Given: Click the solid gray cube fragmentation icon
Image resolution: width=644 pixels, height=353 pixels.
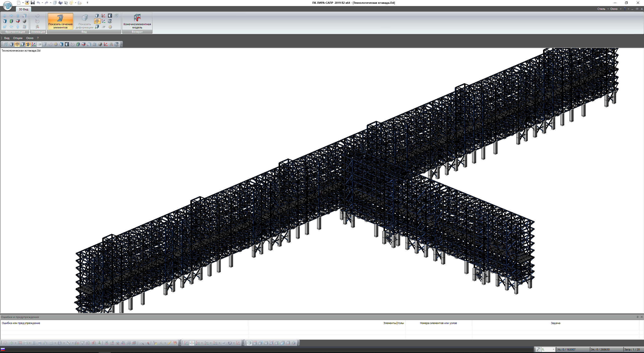Looking at the screenshot, I should 24,21.
